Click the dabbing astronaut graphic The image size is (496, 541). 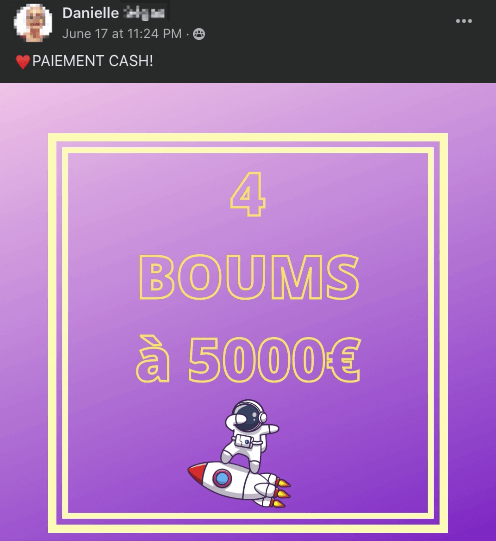(x=250, y=435)
